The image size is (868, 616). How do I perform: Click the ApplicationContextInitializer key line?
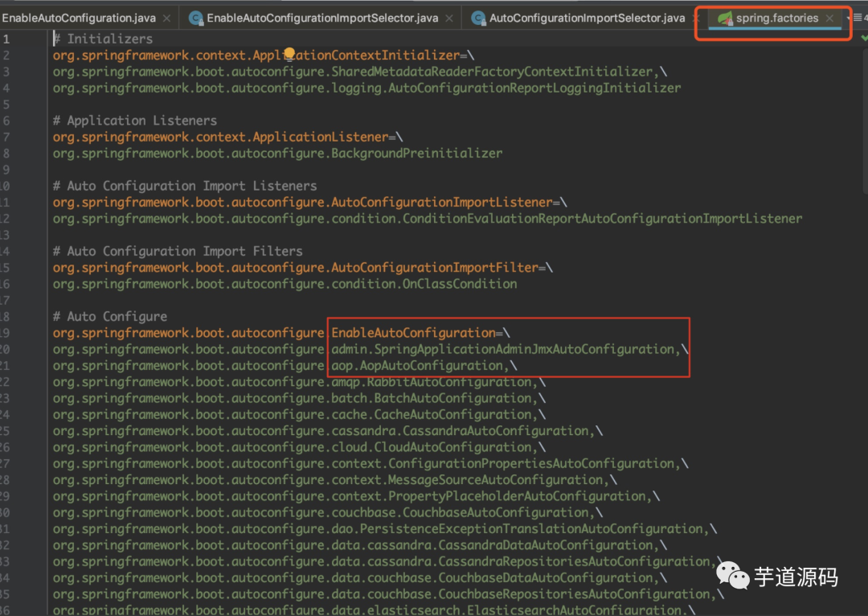264,55
